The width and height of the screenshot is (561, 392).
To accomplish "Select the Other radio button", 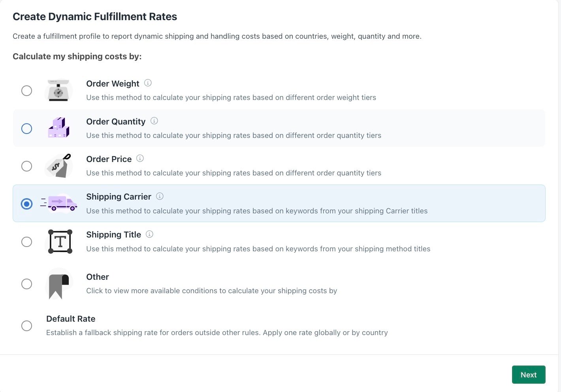I will (x=26, y=284).
